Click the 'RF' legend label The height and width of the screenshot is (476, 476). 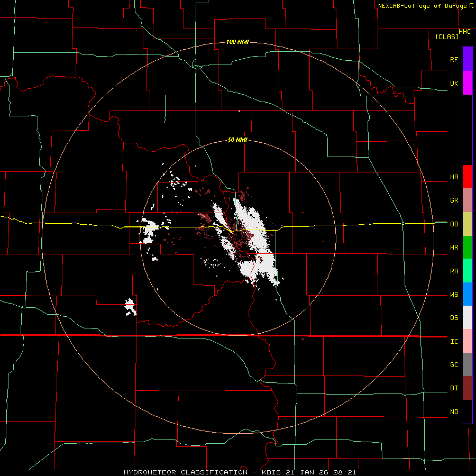point(454,59)
